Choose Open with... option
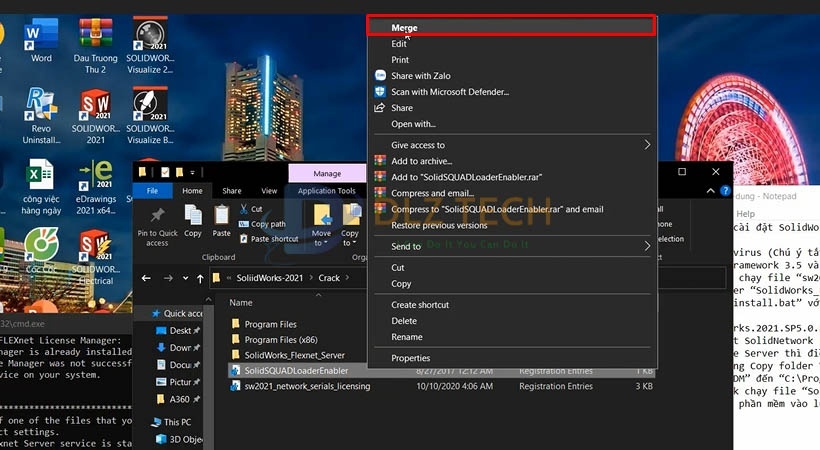 point(511,124)
